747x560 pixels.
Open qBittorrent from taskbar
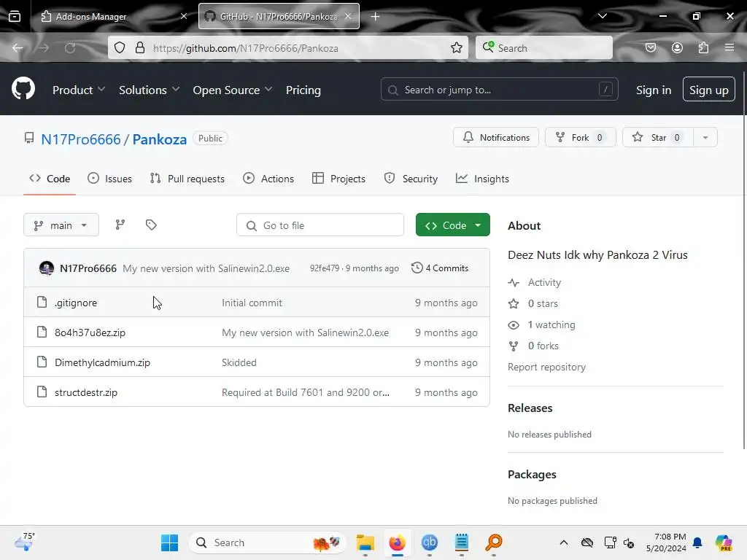point(429,542)
